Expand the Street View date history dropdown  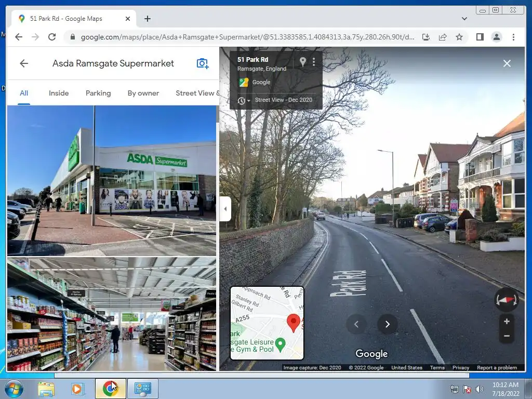[x=244, y=100]
